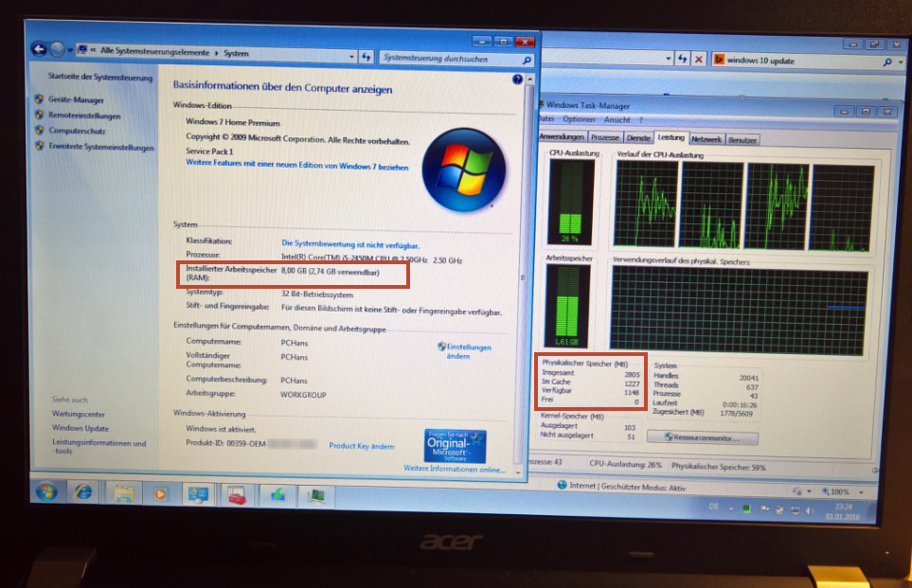Screen dimensions: 912x588
Task: Open Internet Explorer address bar dropdown arrow
Action: 668,58
